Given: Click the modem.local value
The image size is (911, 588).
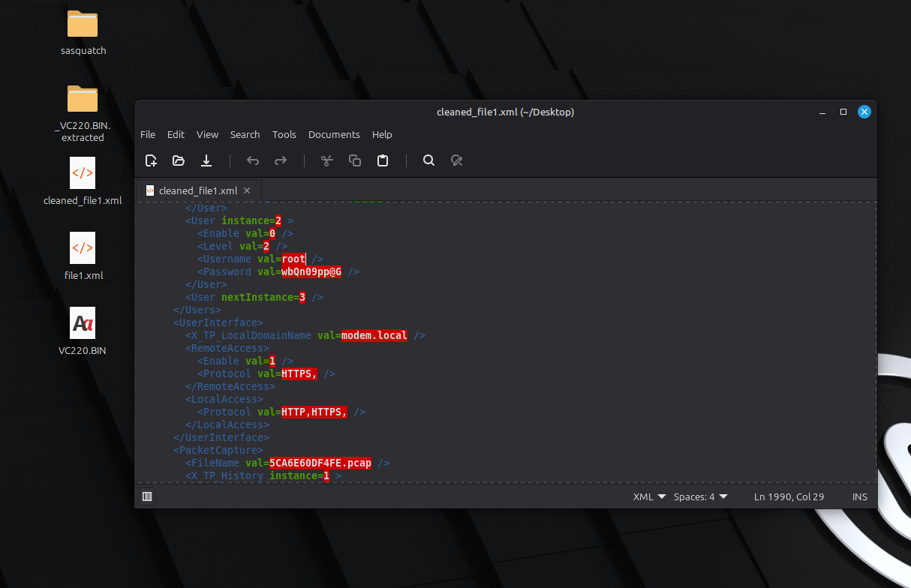Looking at the screenshot, I should click(374, 335).
